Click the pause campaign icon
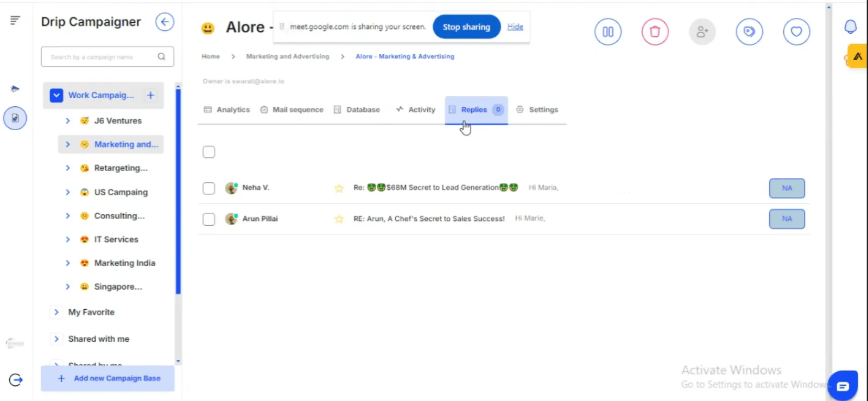Viewport: 868px width, 401px height. click(608, 32)
